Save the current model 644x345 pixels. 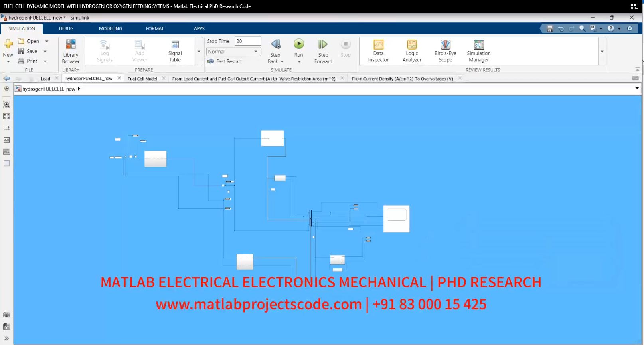(x=28, y=51)
